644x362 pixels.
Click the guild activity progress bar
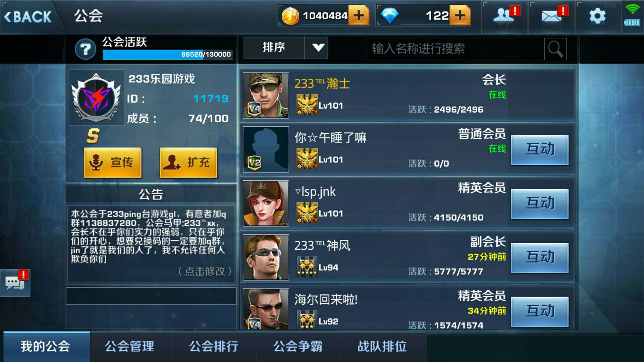point(167,54)
